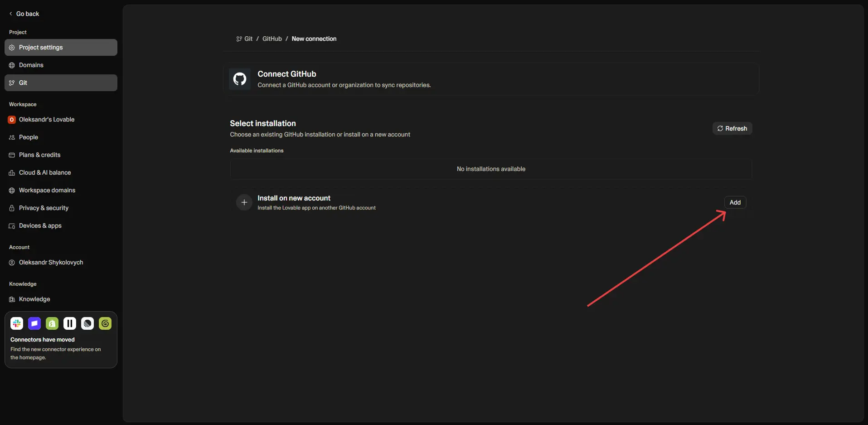
Task: Click the Connect GitHub heading
Action: point(287,74)
